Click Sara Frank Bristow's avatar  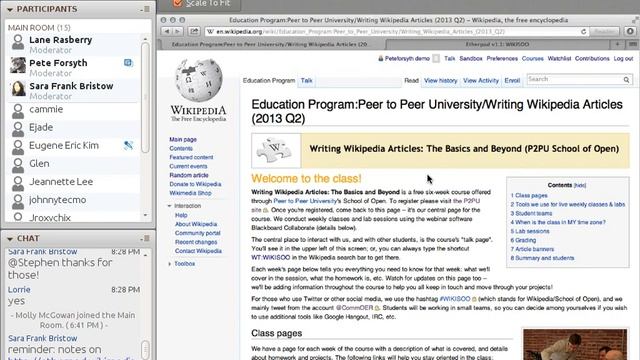(x=19, y=88)
